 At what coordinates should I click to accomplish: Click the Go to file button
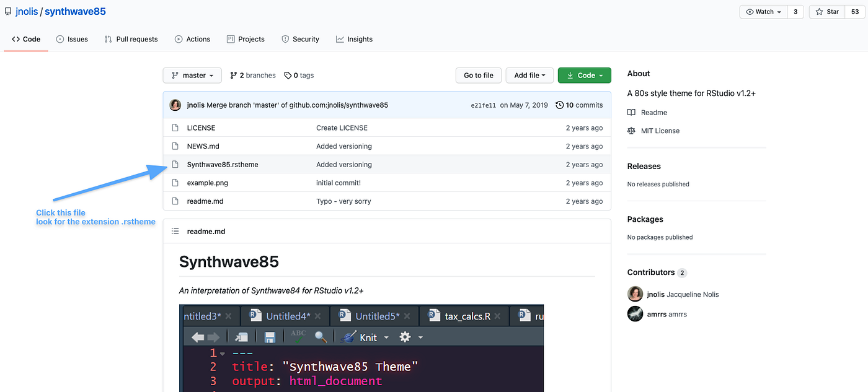coord(479,76)
